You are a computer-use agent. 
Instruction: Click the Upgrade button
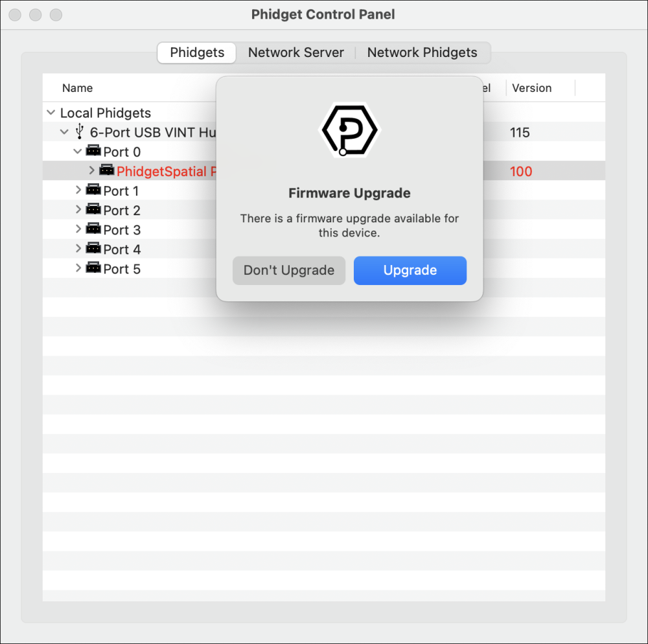410,270
